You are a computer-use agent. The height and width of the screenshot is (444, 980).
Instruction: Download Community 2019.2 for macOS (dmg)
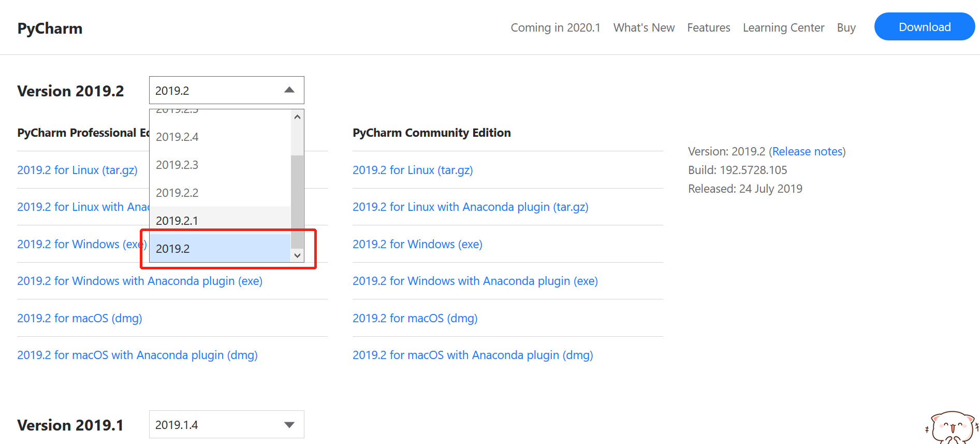tap(415, 318)
